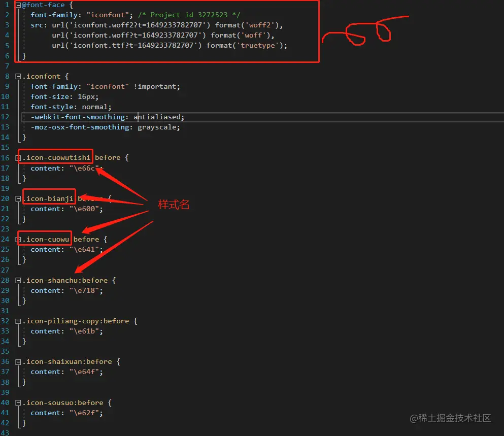The image size is (504, 436).
Task: Click line number 28 in the gutter
Action: 5,280
